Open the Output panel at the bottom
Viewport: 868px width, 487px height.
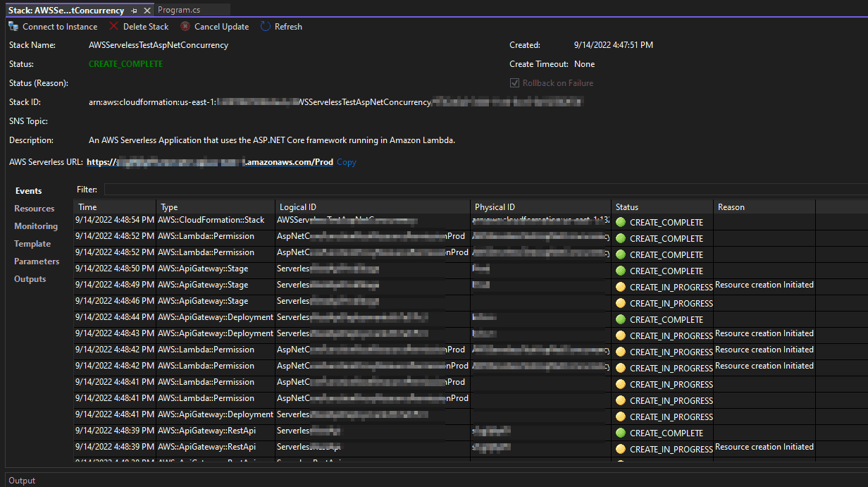tap(22, 481)
